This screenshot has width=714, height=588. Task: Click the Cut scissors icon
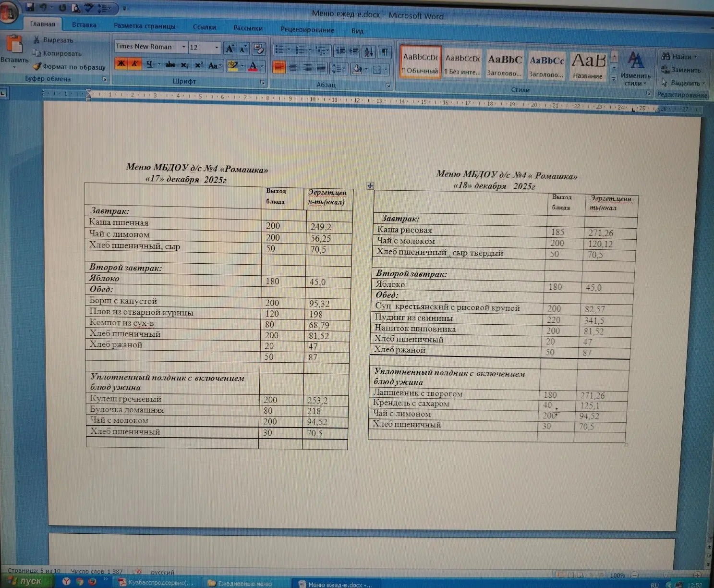pos(36,40)
